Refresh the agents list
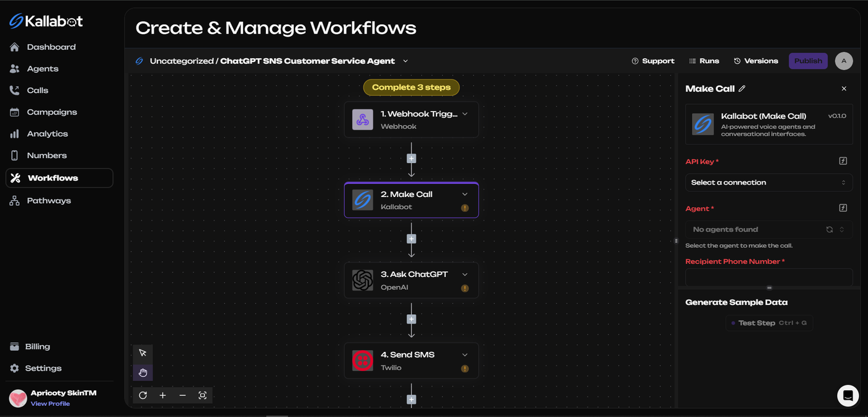The width and height of the screenshot is (868, 417). point(830,229)
